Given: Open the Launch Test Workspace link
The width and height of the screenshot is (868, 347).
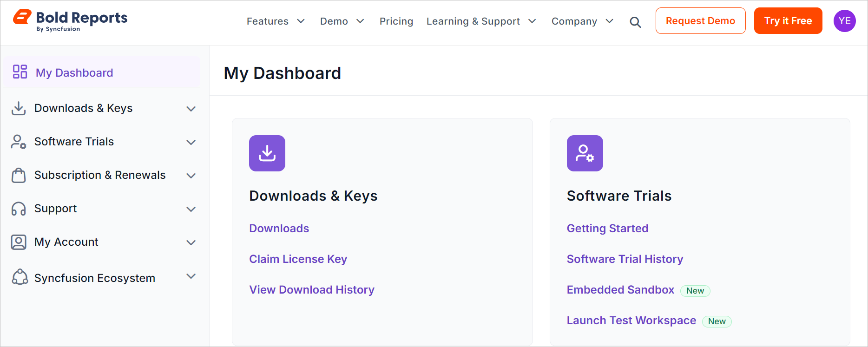Looking at the screenshot, I should [631, 321].
